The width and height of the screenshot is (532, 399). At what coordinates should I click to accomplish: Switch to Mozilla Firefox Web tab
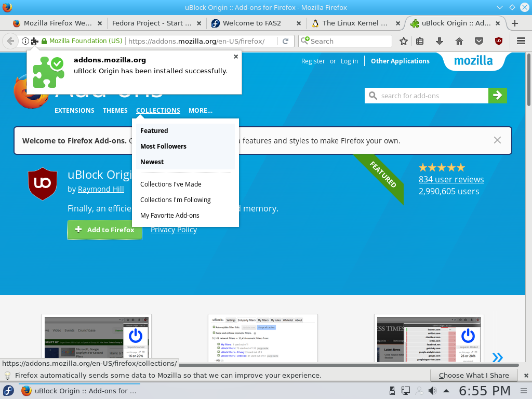click(58, 23)
